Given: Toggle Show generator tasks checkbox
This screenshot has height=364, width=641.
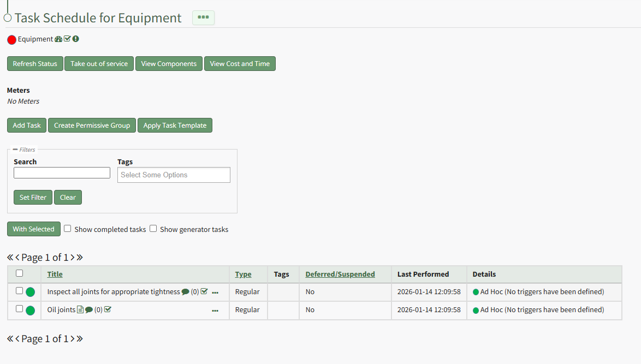Looking at the screenshot, I should point(153,229).
